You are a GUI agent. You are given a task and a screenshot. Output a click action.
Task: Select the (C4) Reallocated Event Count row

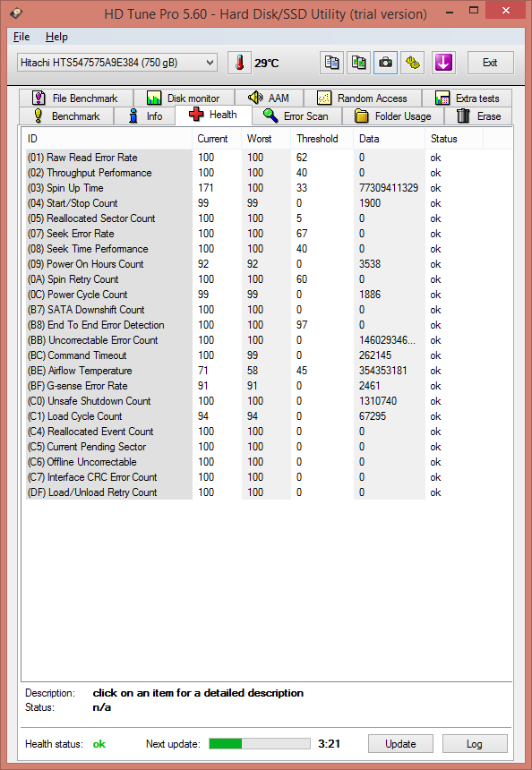[x=254, y=432]
